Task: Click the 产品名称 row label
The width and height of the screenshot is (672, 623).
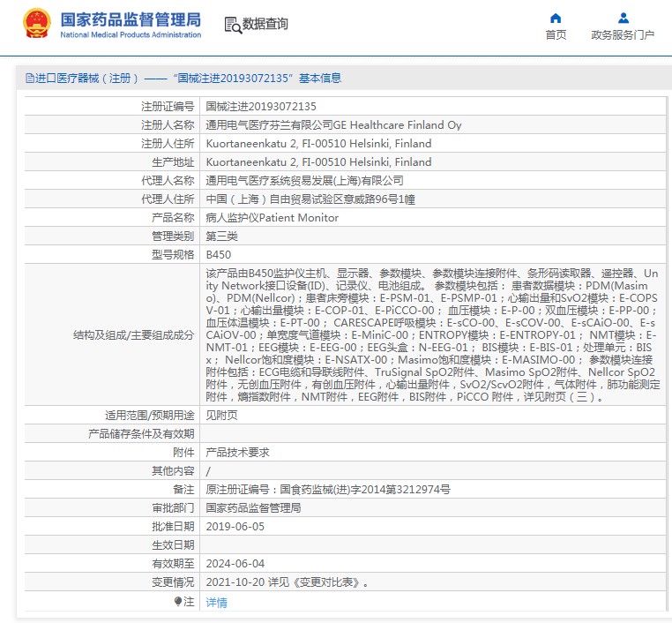Action: 173,218
